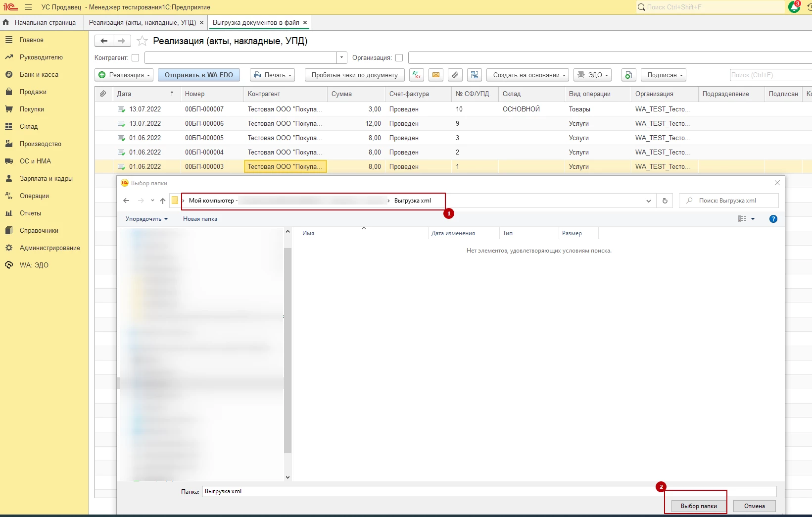Sort the list by Сумма column header
812x517 pixels.
point(356,94)
